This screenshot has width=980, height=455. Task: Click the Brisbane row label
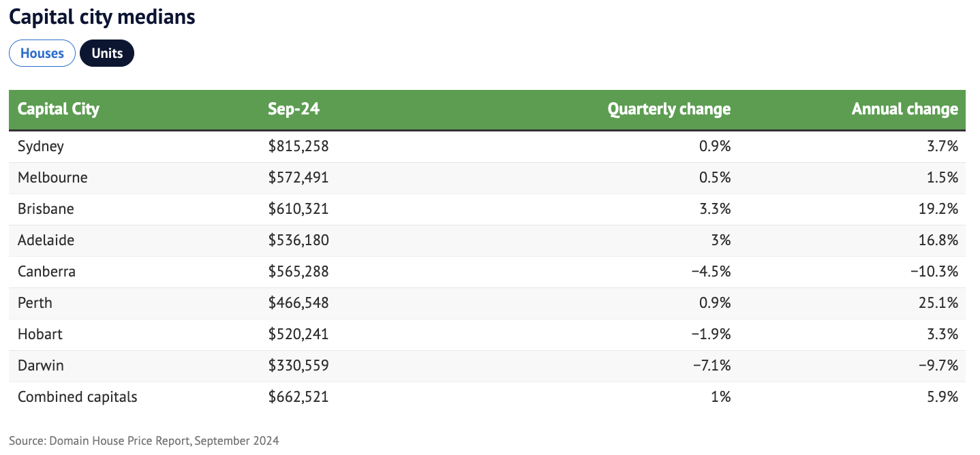click(x=46, y=209)
